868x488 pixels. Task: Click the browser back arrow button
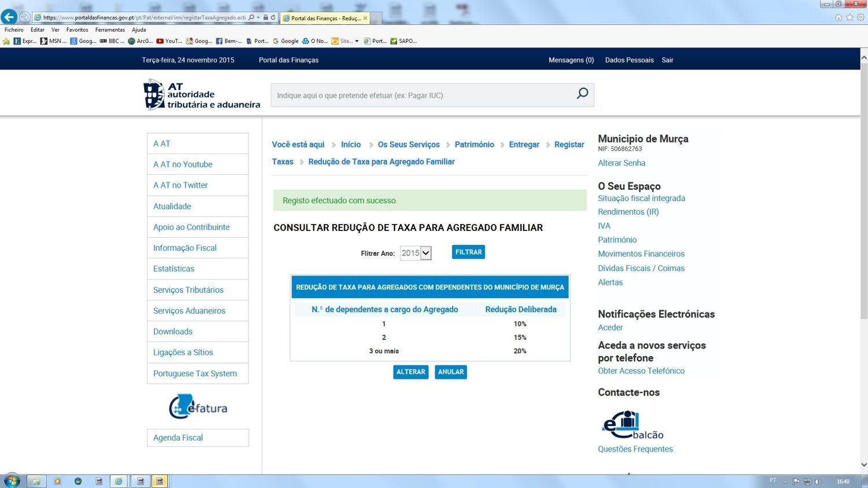click(9, 17)
